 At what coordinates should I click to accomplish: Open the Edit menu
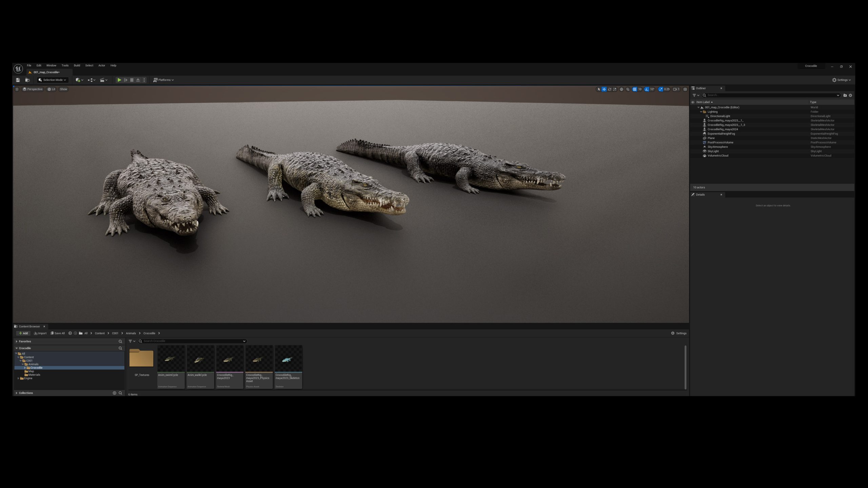(x=39, y=65)
